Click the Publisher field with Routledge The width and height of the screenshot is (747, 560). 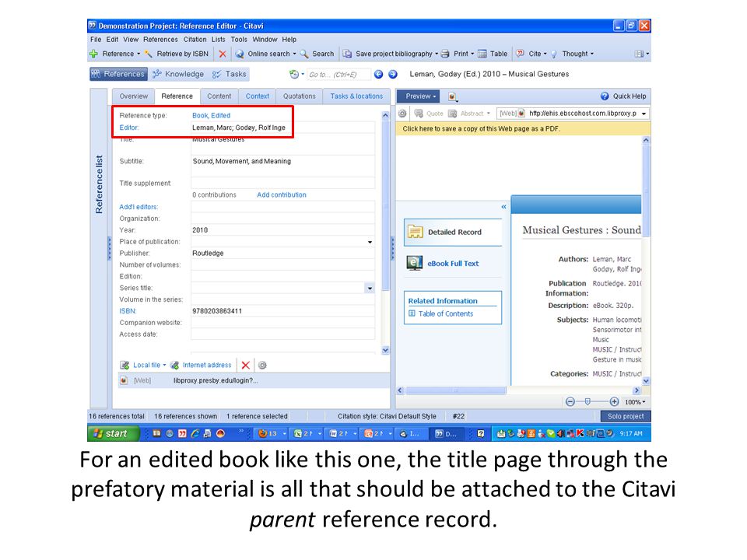[x=283, y=254]
